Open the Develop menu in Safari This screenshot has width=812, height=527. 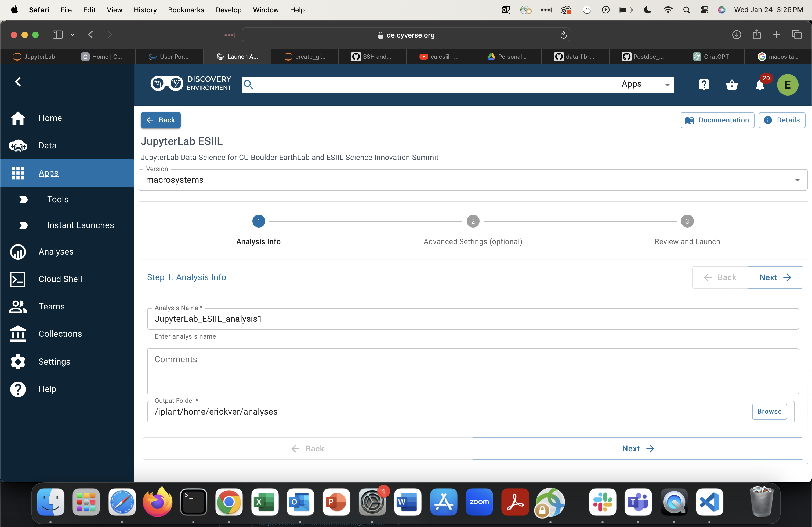228,10
